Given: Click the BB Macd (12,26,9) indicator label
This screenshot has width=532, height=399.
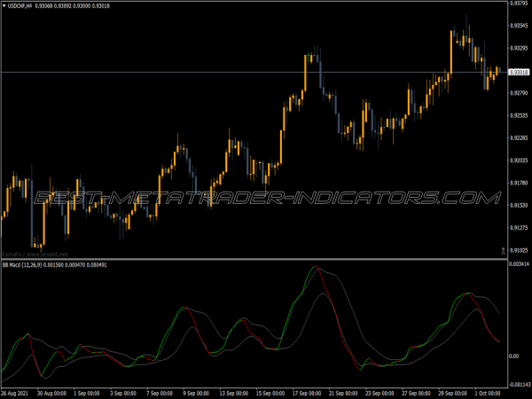Looking at the screenshot, I should [x=22, y=265].
